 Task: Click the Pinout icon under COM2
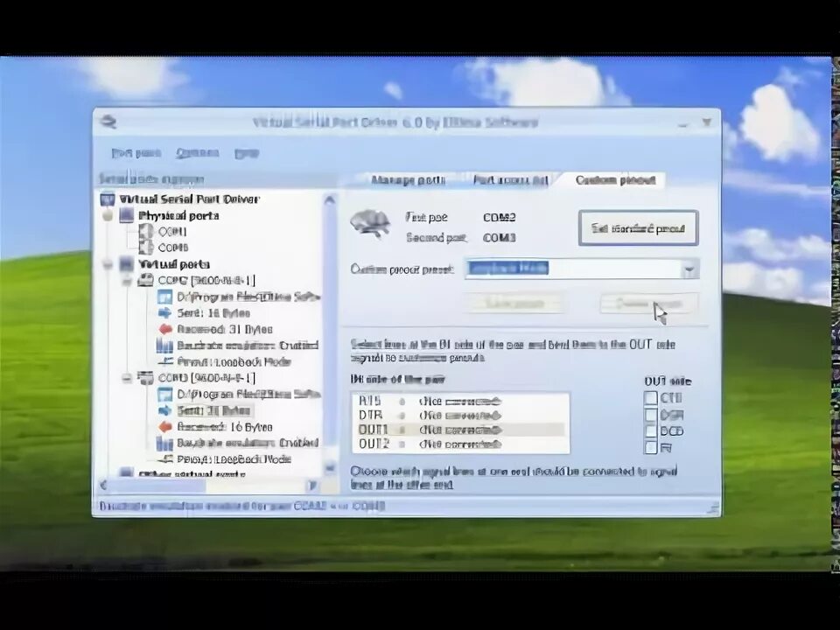(166, 361)
